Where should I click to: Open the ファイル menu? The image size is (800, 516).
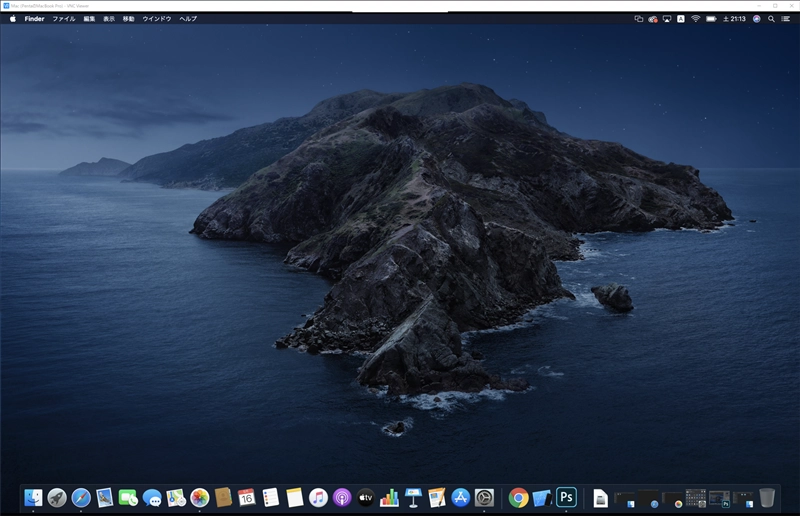[63, 18]
